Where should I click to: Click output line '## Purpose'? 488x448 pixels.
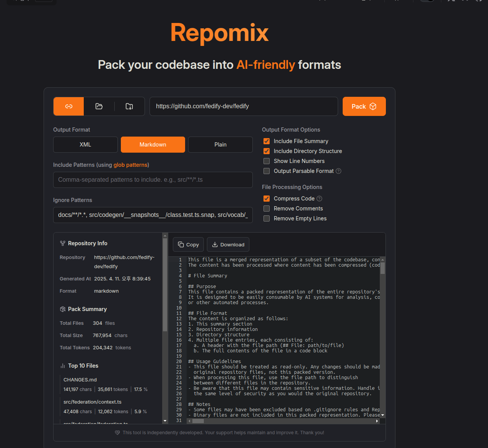202,287
